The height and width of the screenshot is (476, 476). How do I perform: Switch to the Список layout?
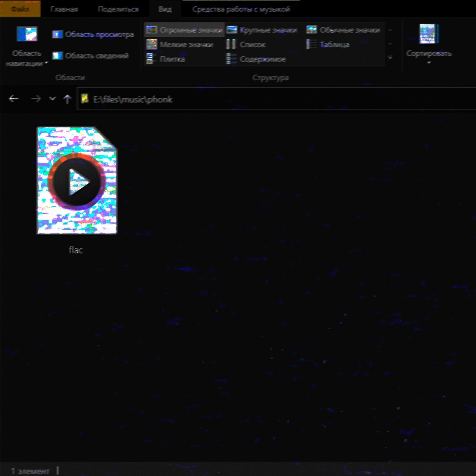click(x=246, y=44)
